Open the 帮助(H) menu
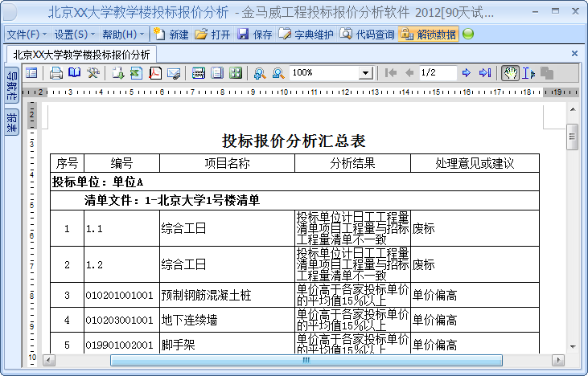 point(123,35)
